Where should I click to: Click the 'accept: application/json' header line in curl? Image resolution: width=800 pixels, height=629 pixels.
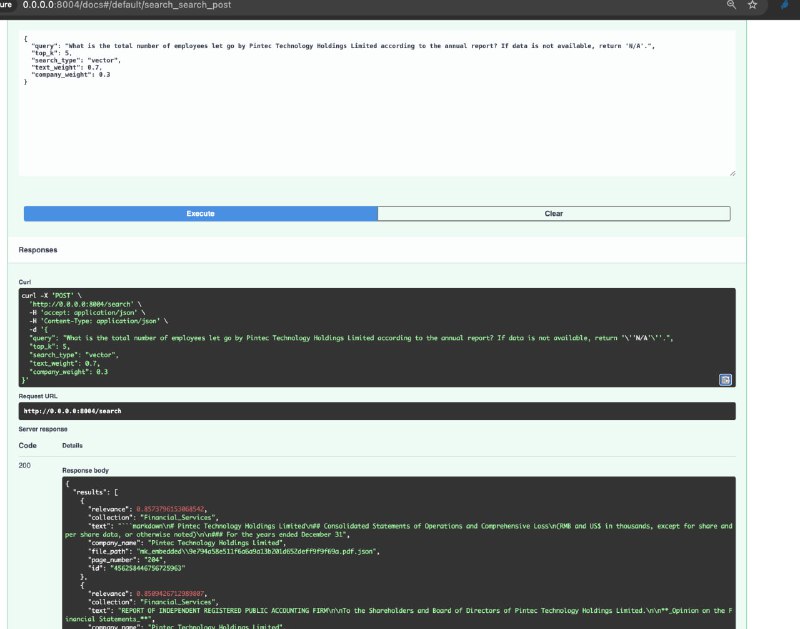(87, 313)
